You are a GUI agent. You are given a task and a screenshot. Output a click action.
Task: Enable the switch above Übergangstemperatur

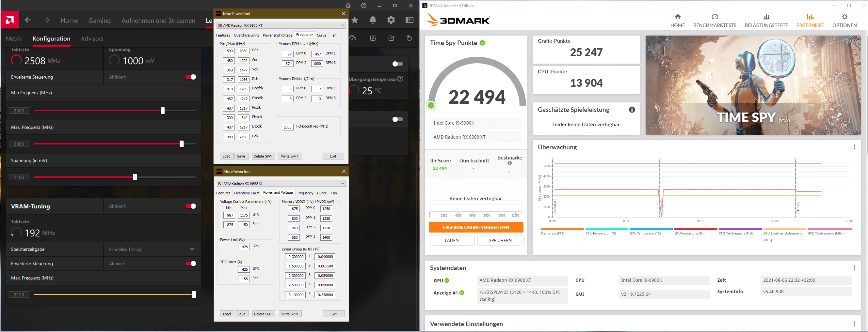pyautogui.click(x=398, y=64)
